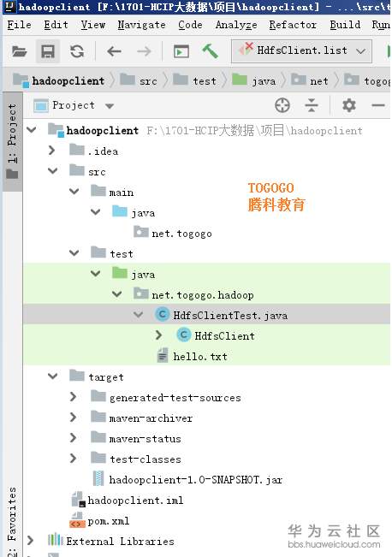Expand generated-test-sources folder
The width and height of the screenshot is (392, 557).
tap(74, 397)
